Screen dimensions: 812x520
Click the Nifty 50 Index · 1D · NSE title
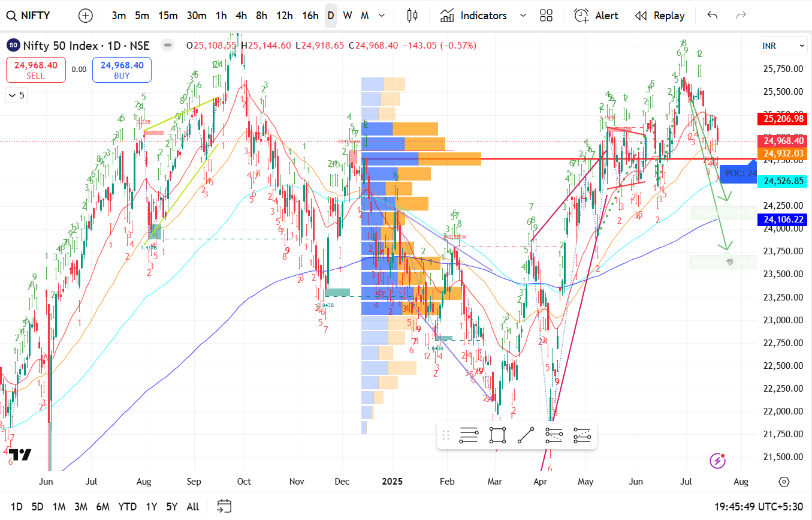86,45
